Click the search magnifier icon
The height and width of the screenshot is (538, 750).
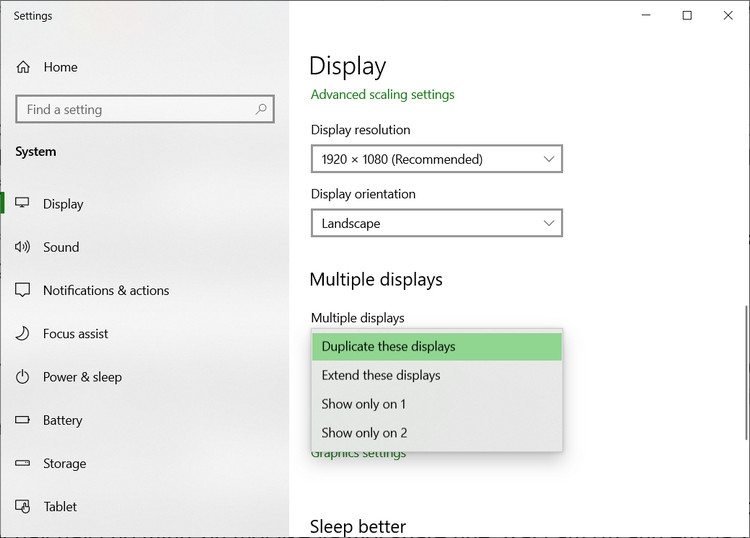click(261, 109)
